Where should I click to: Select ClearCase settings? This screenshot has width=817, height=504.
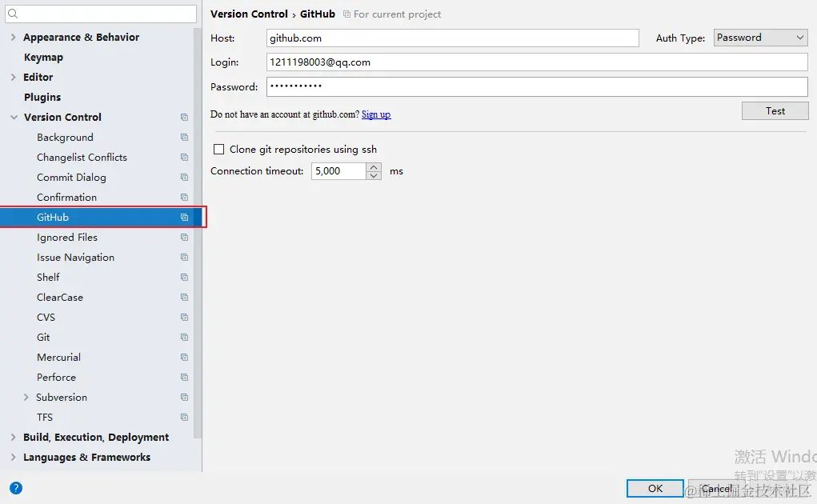60,298
